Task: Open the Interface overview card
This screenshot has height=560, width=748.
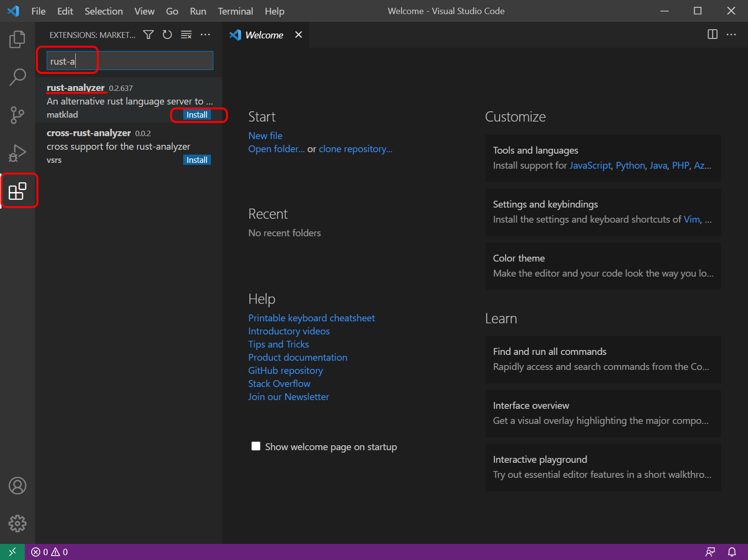Action: pos(603,413)
